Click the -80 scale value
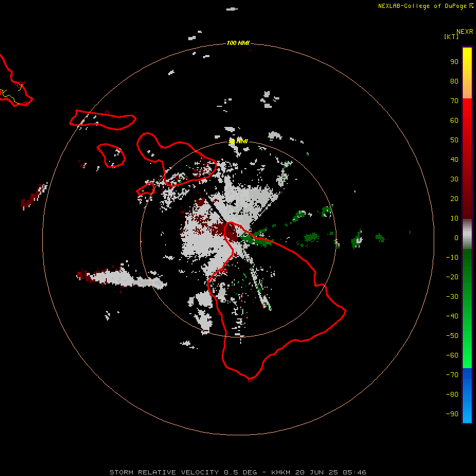The width and height of the screenshot is (476, 476). (x=452, y=395)
